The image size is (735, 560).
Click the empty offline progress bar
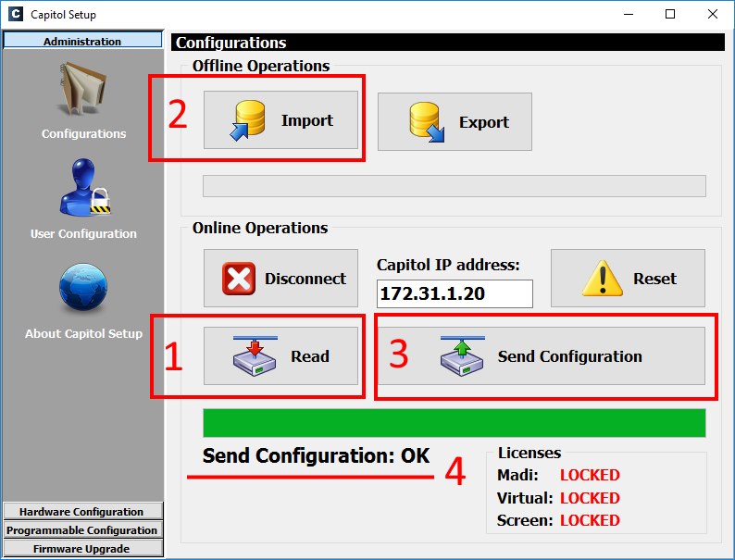(455, 186)
